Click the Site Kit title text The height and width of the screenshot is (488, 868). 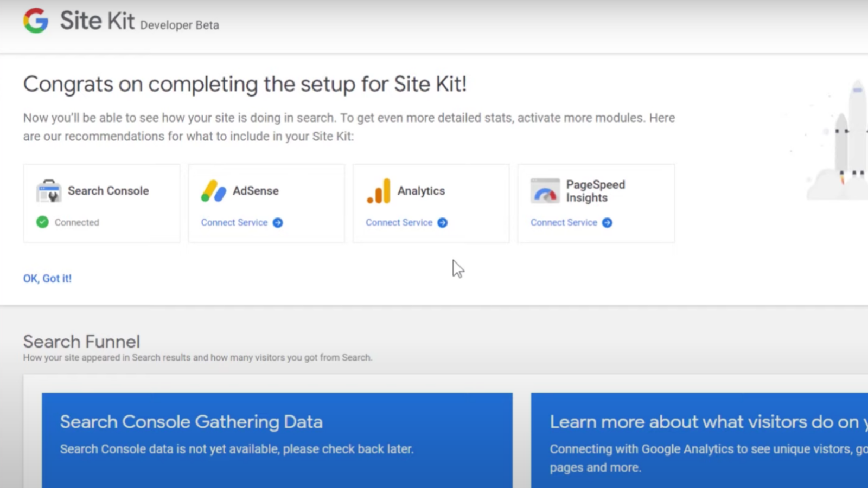click(97, 21)
